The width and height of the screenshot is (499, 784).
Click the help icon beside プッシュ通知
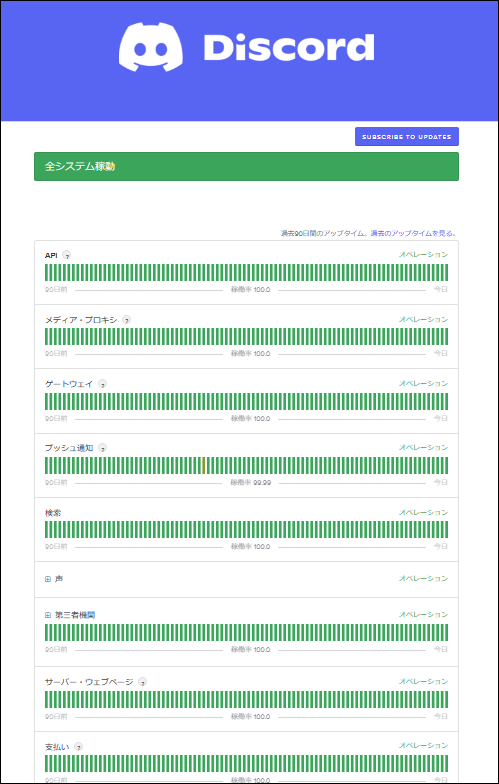(x=102, y=448)
